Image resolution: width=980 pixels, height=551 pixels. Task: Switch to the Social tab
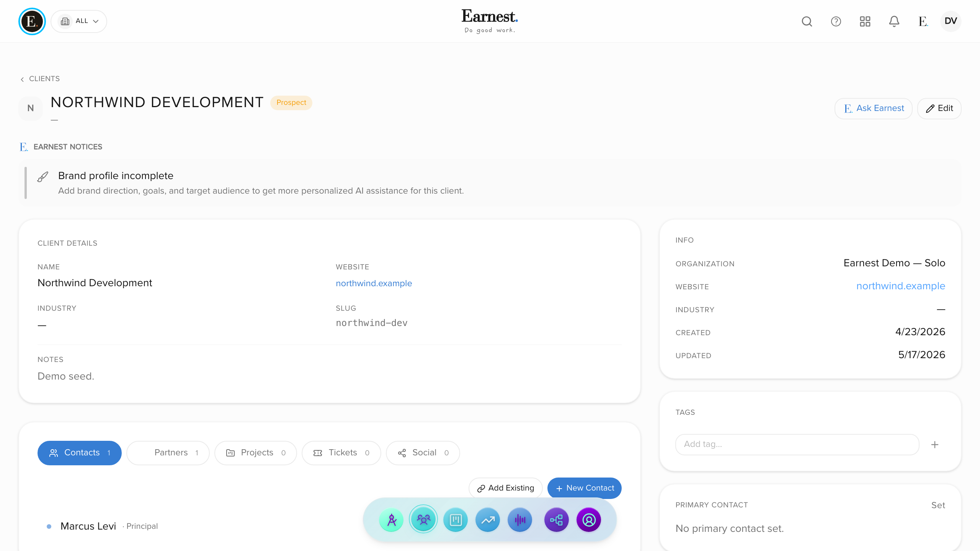click(x=423, y=453)
